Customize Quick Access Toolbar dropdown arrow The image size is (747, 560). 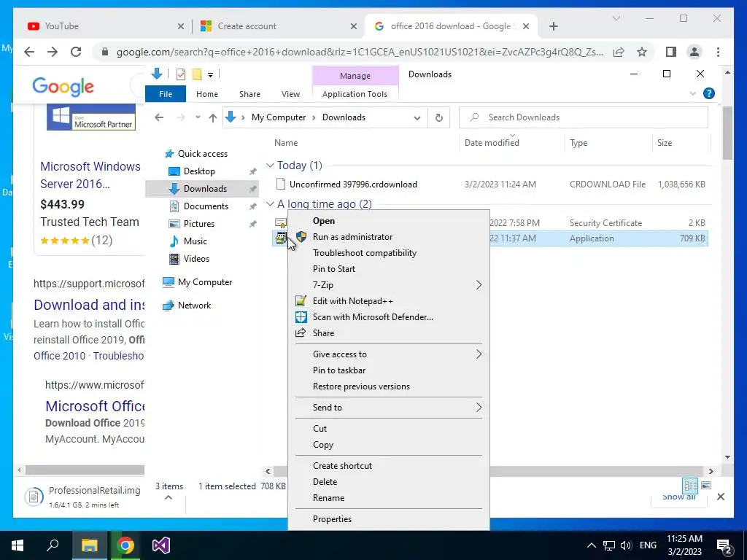click(210, 75)
